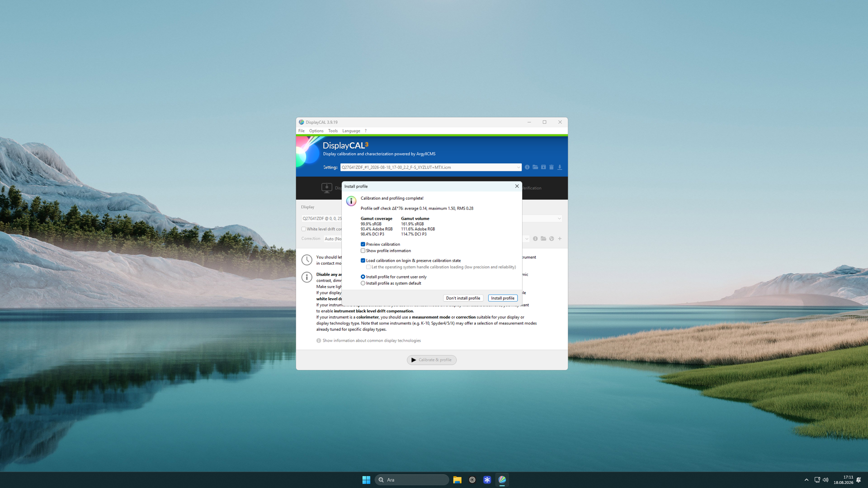Screen dimensions: 868x488
Task: Click the profile info icon beside Settings
Action: 527,167
